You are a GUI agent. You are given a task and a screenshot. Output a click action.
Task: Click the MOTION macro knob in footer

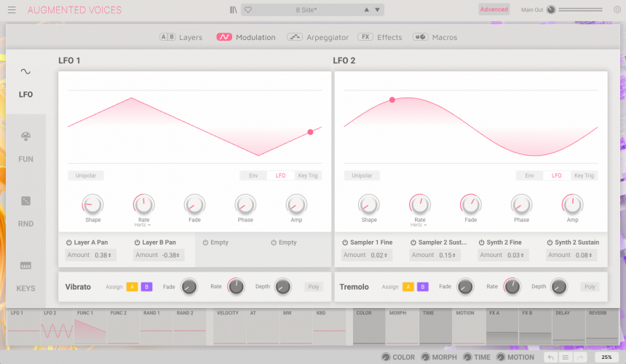(501, 357)
